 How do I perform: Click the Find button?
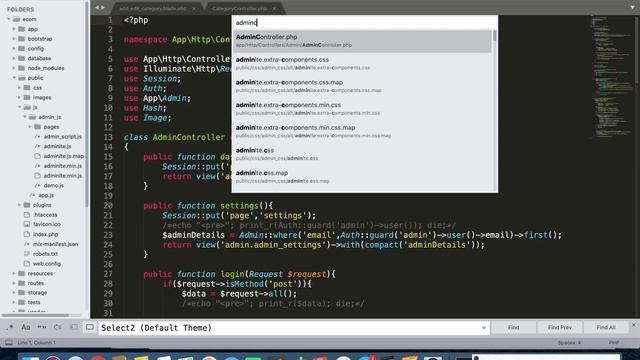(x=513, y=327)
